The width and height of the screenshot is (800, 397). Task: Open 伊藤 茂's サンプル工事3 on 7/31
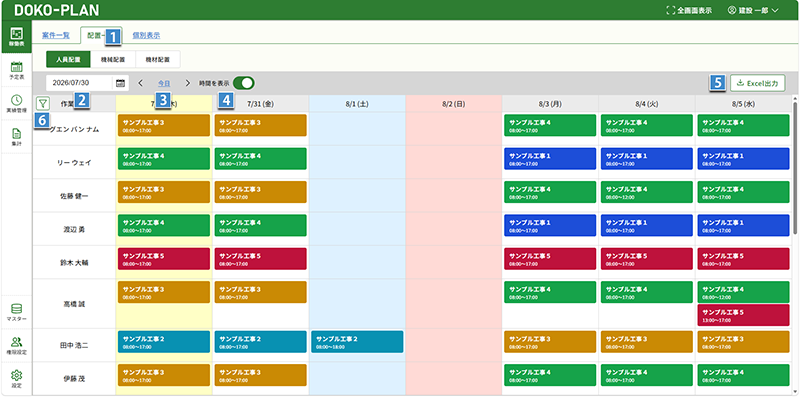point(260,375)
